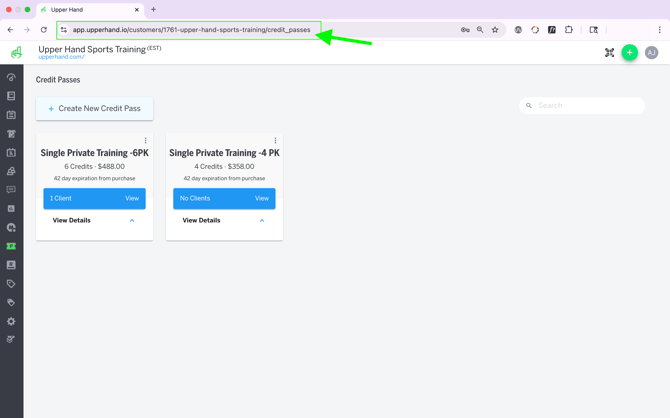Collapse View Details chevron on -6PK card
This screenshot has width=670, height=418.
132,221
